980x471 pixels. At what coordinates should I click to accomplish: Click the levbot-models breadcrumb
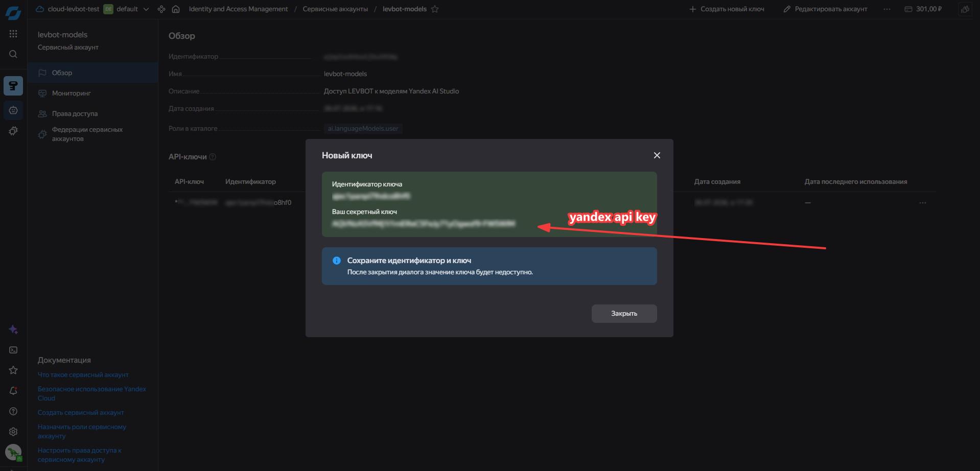click(405, 9)
